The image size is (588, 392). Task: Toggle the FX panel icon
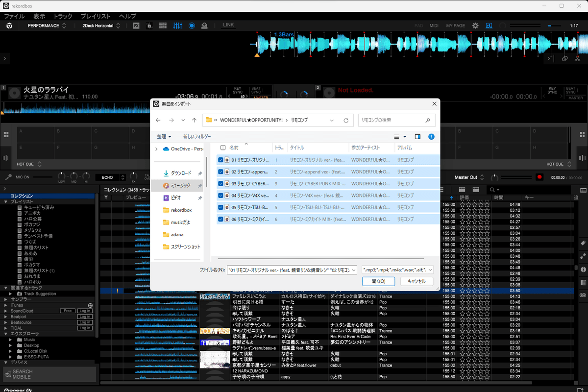(137, 25)
